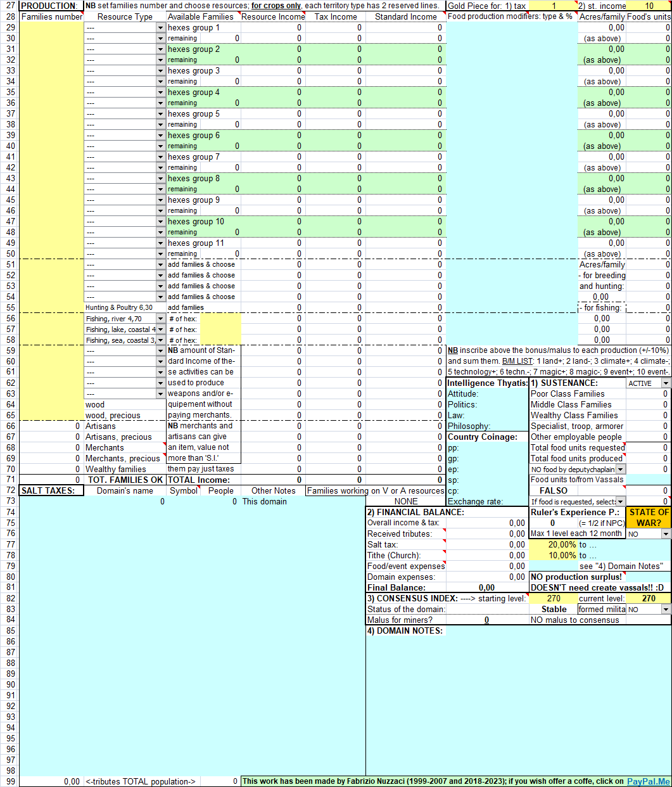Expand the 'Fishing, lake, coastal' dropdown
This screenshot has width=672, height=787.
click(161, 330)
